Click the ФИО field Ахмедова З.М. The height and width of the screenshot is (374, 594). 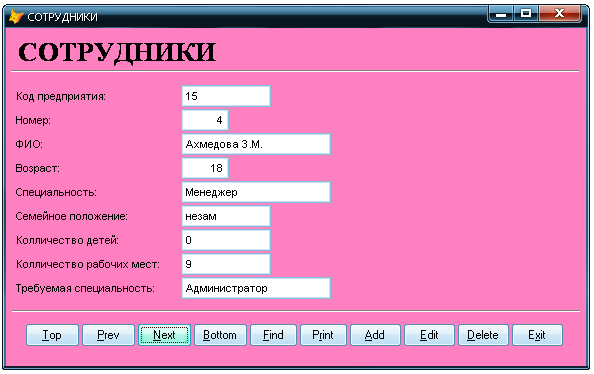[256, 144]
